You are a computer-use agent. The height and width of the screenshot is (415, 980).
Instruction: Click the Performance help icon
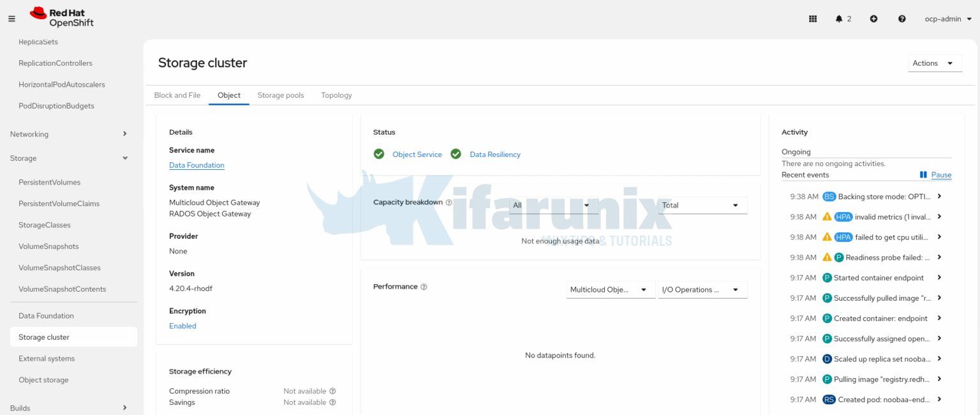pos(424,287)
